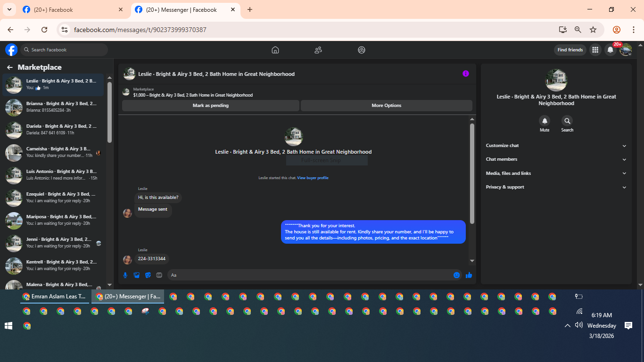Go back using Marketplace arrow

(10, 67)
